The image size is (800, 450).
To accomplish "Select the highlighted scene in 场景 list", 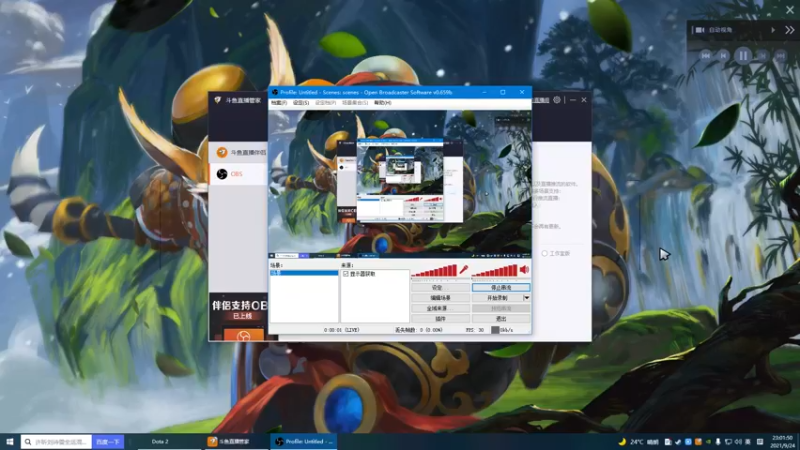I will tap(304, 273).
